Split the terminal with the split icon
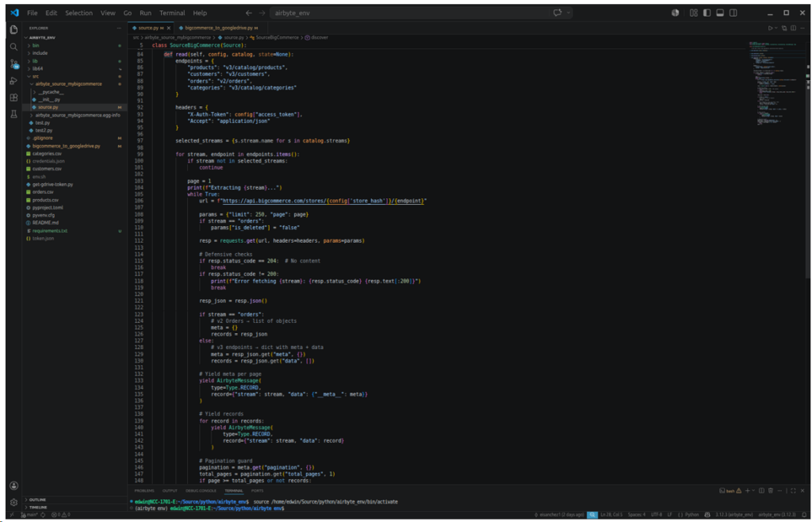Screen dimensions: 812x522 click(762, 490)
